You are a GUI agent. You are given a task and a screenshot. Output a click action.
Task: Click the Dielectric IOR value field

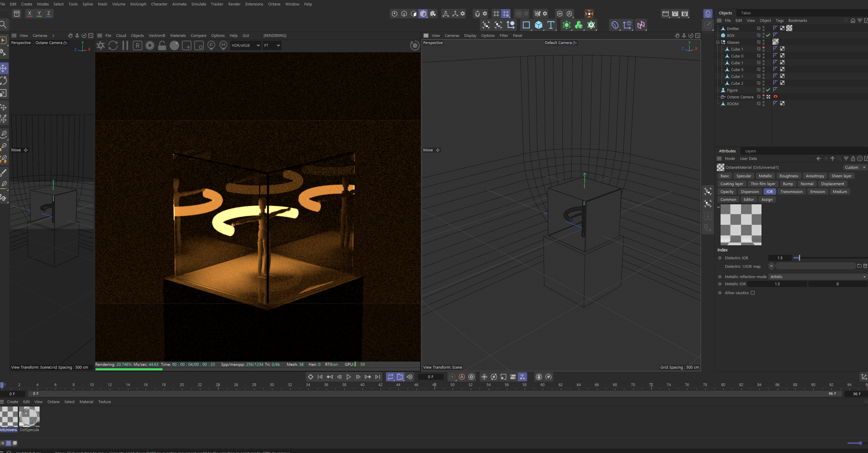[780, 258]
